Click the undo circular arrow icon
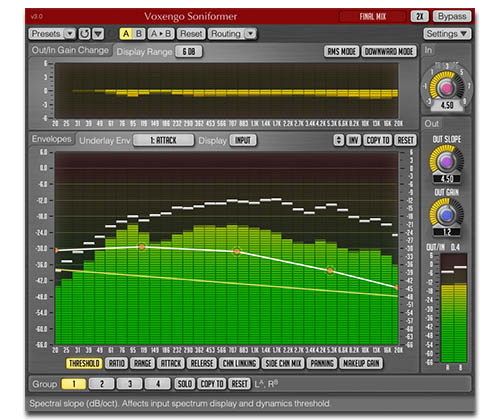500x420 pixels. [85, 34]
